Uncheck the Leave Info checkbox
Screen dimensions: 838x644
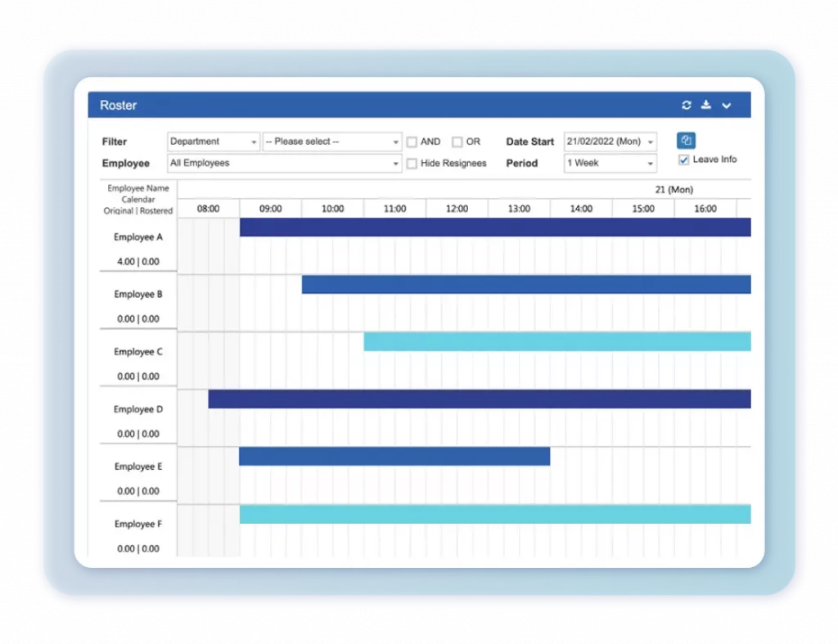[683, 160]
